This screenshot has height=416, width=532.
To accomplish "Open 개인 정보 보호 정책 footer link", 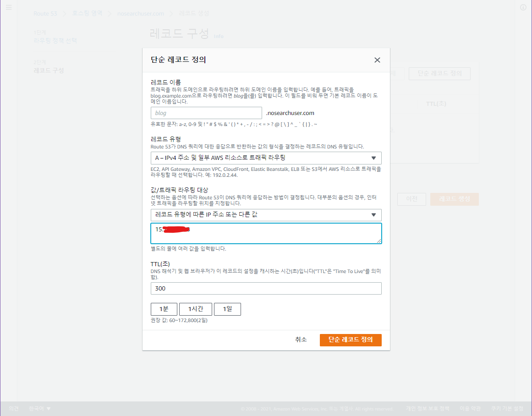I will coord(428,409).
